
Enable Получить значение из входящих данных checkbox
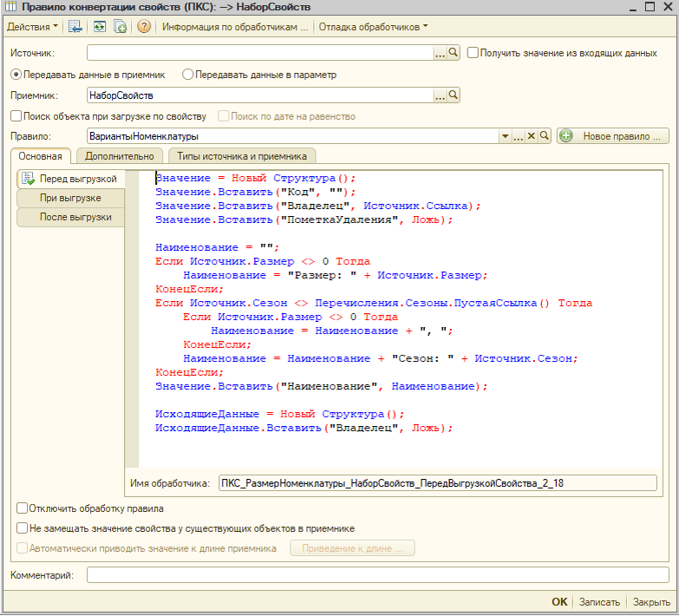tap(473, 53)
